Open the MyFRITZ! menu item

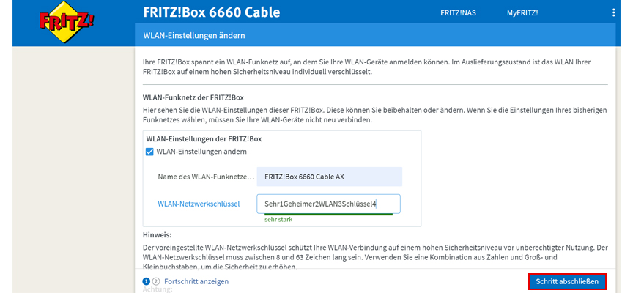(522, 13)
